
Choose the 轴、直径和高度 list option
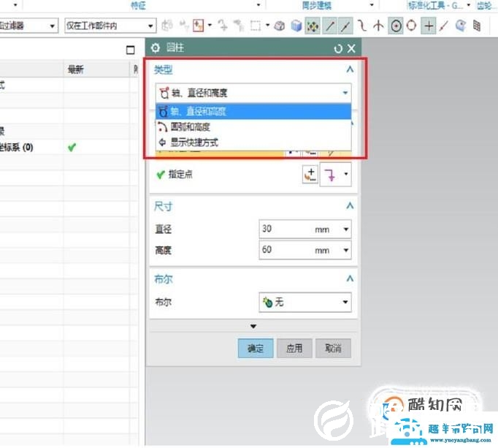pos(253,112)
